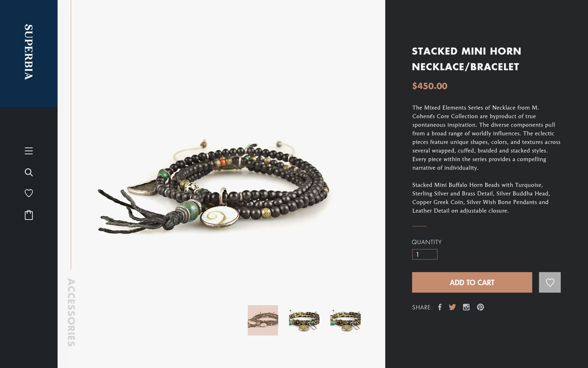588x368 pixels.
Task: Share product on Instagram
Action: 466,307
